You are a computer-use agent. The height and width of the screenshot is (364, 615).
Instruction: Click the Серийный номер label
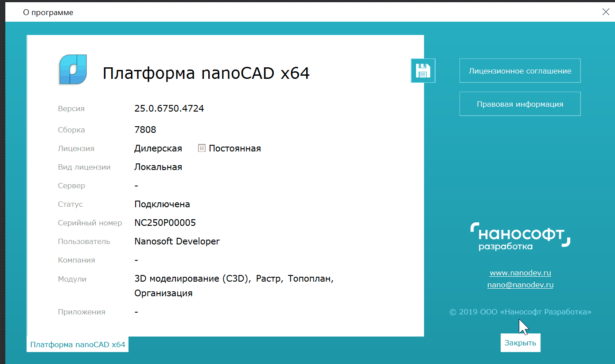click(90, 223)
